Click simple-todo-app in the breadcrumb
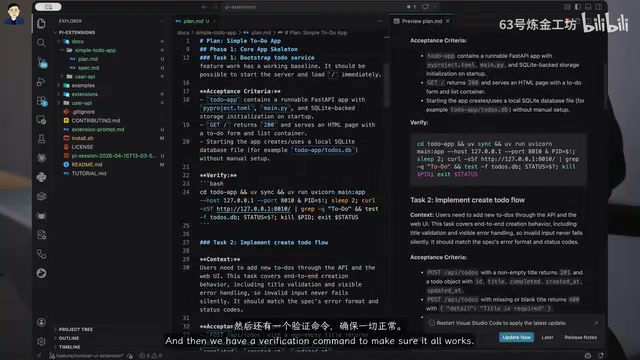Screen dimensions: 640x360 pyautogui.click(x=216, y=33)
